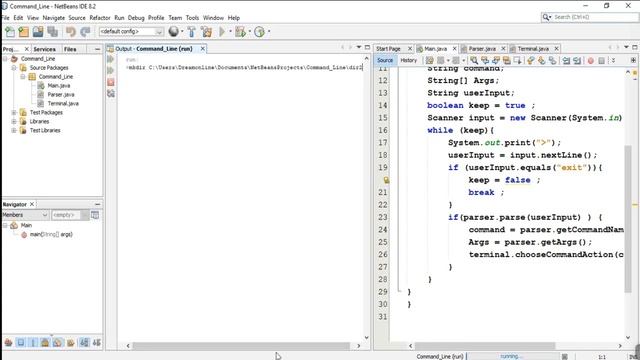640x360 pixels.
Task: Click the New Project toolbar icon
Action: click(24, 31)
